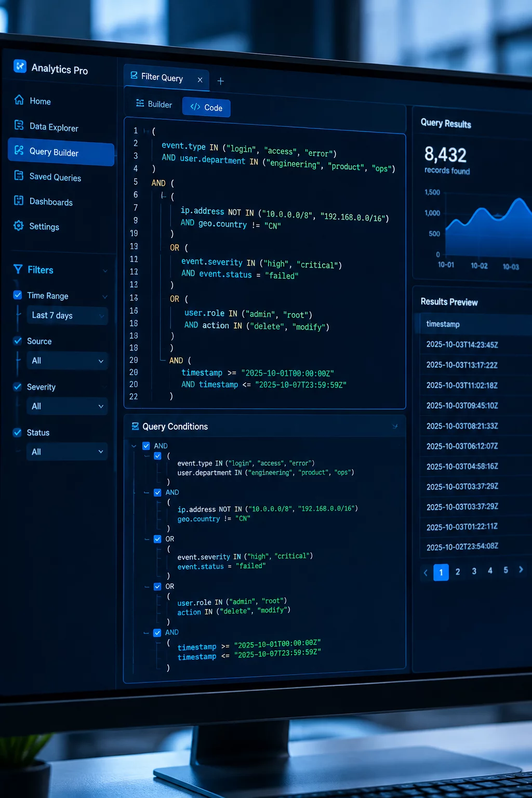This screenshot has height=798, width=532.
Task: Go to results page 4
Action: (x=490, y=570)
